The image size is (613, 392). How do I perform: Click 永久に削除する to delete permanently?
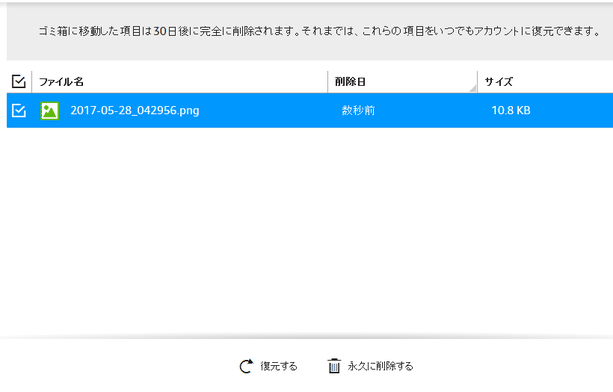pos(380,366)
